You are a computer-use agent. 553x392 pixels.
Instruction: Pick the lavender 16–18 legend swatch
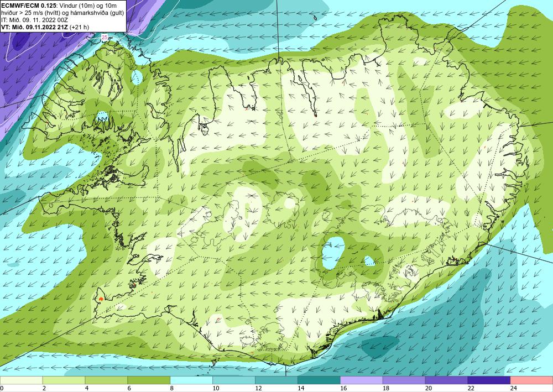362,380
